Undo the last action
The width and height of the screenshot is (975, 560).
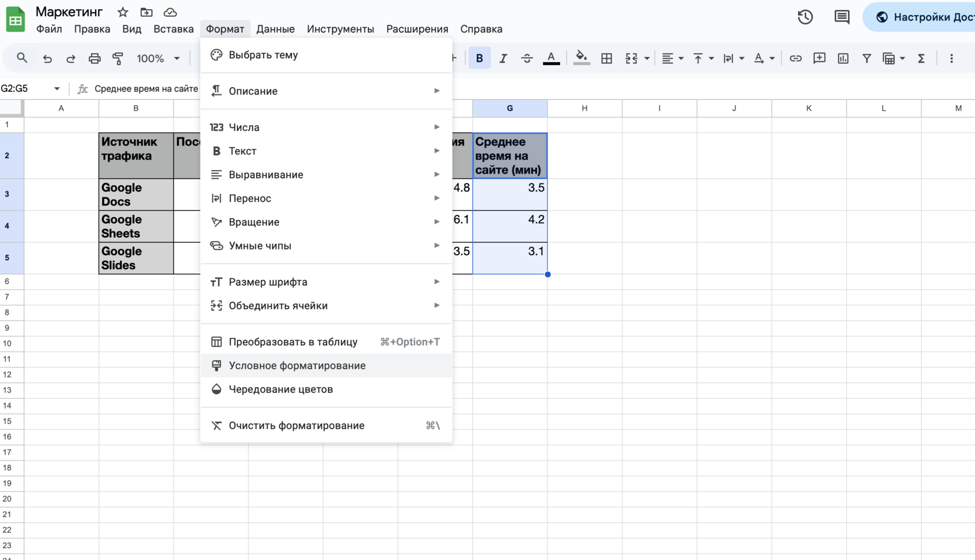pos(48,58)
